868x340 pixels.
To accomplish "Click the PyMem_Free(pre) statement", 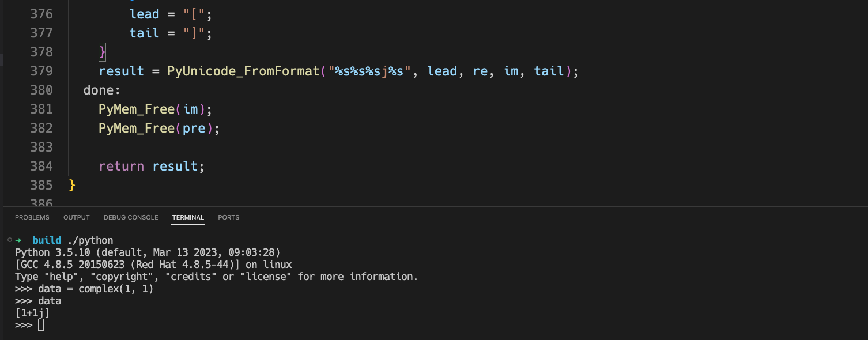I will tap(159, 128).
